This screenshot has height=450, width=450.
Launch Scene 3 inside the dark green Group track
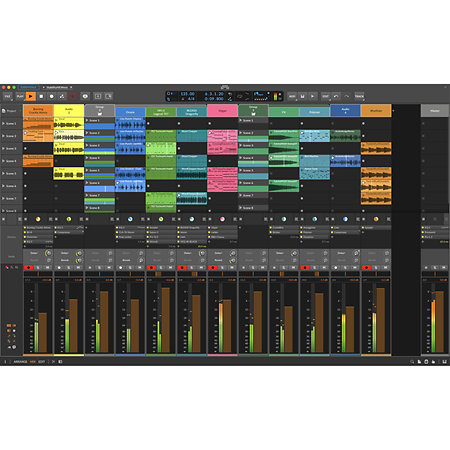point(241,145)
